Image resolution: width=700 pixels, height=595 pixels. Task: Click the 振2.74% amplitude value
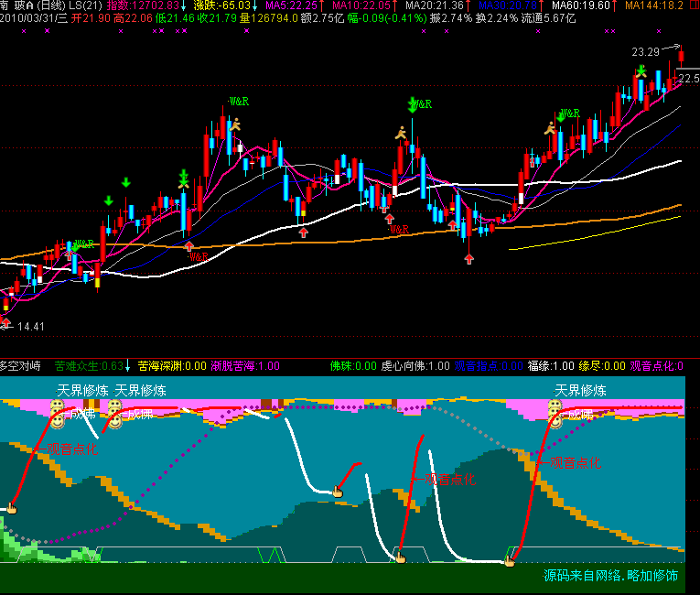pyautogui.click(x=451, y=18)
